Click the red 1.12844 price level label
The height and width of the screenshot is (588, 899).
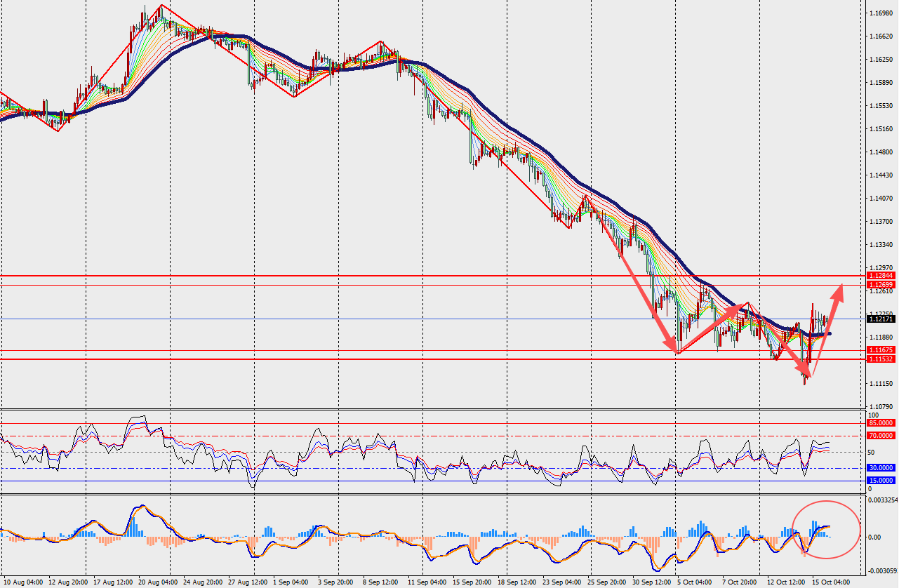881,276
